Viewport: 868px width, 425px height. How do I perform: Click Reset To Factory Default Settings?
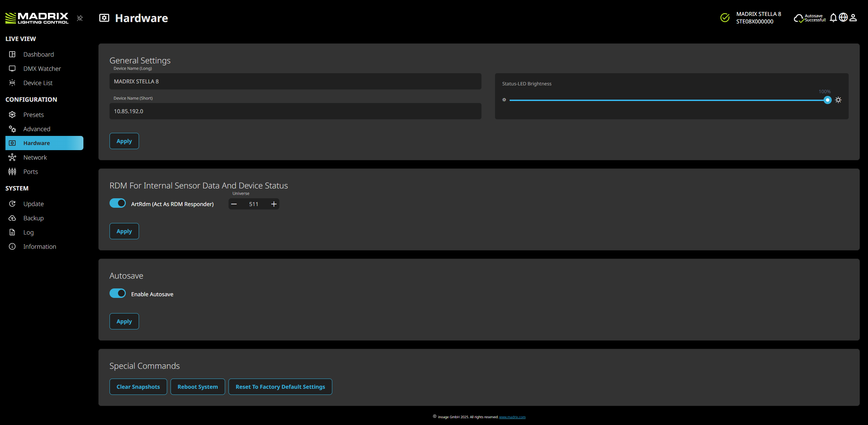tap(280, 387)
